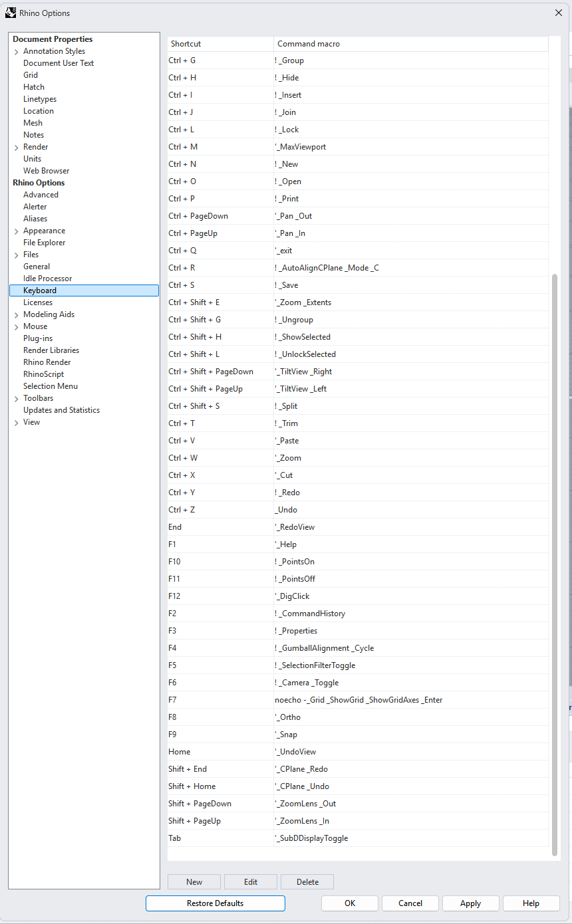Expand the Mouse settings
Image resolution: width=572 pixels, height=924 pixels.
16,326
